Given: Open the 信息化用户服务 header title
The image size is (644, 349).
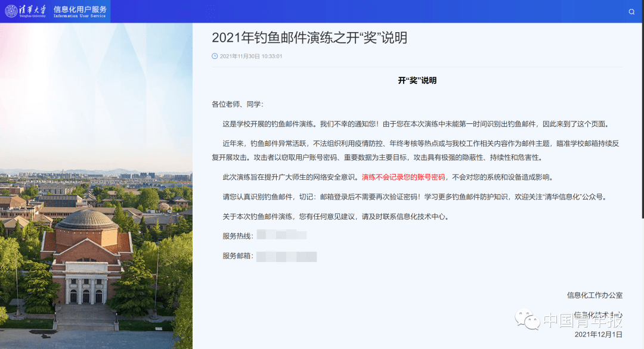Looking at the screenshot, I should [80, 9].
